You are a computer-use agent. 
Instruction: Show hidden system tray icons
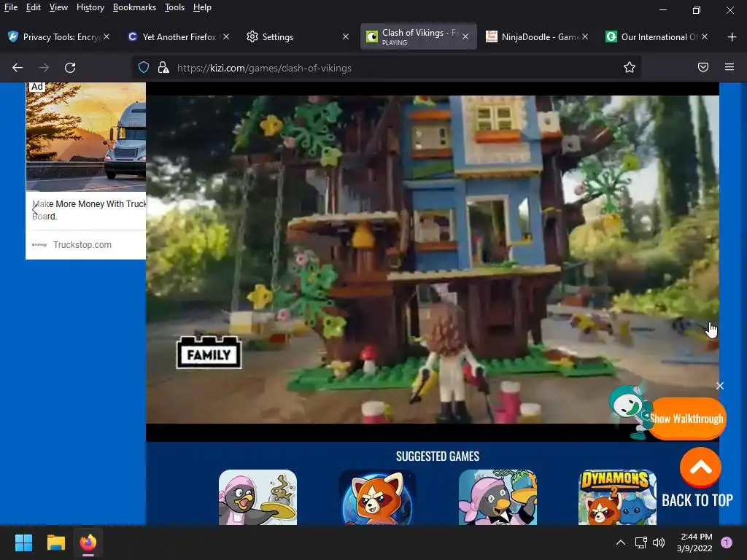coord(621,542)
